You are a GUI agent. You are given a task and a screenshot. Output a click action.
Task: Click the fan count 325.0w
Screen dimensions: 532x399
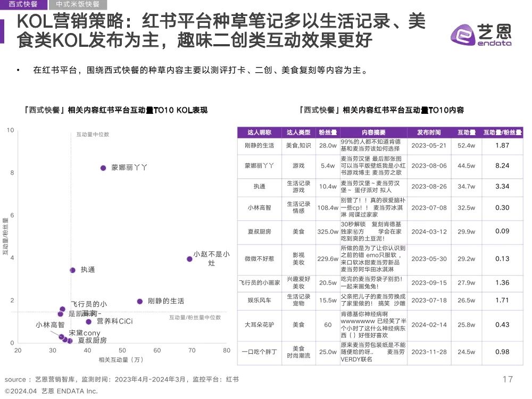tap(328, 232)
